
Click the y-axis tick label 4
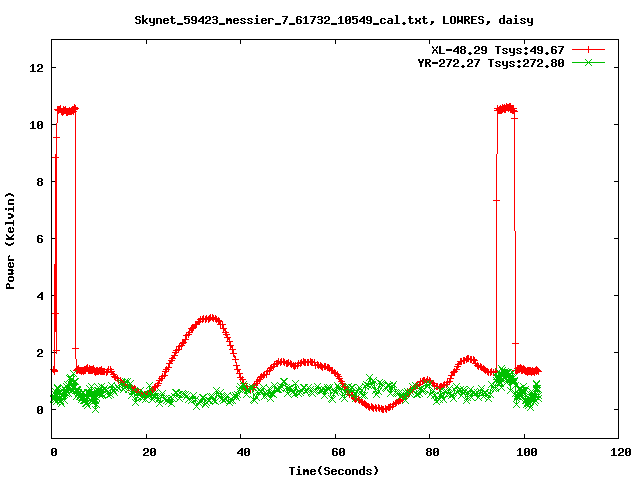point(40,296)
